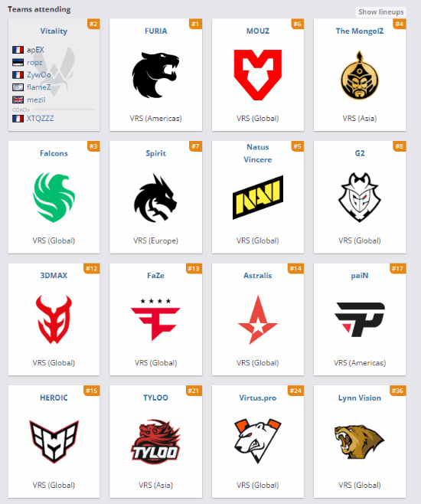Open the paiN team logo
The image size is (421, 504).
click(359, 319)
